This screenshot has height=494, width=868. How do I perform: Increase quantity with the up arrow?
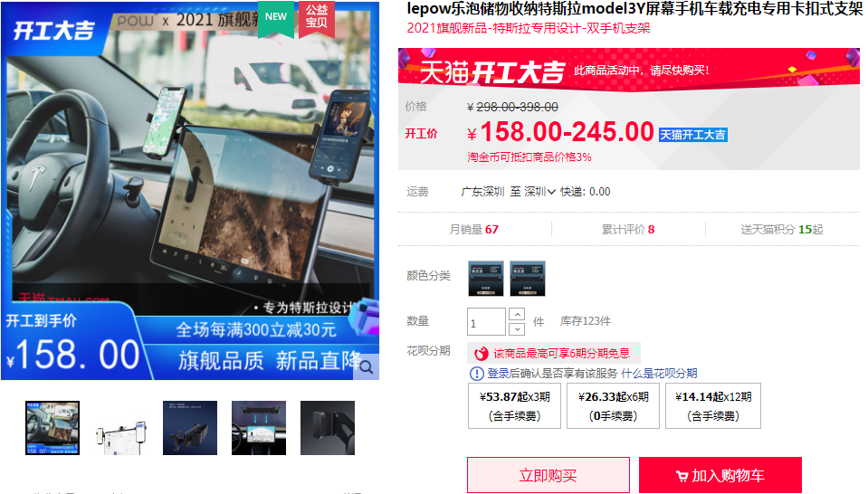[x=517, y=315]
